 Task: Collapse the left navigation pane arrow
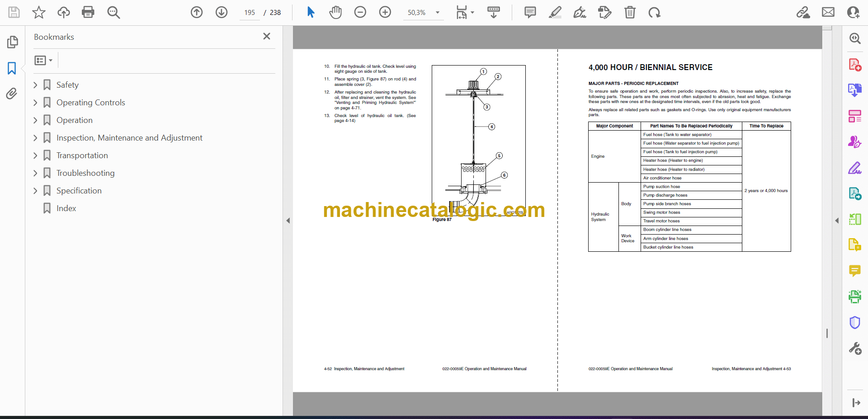click(x=288, y=221)
